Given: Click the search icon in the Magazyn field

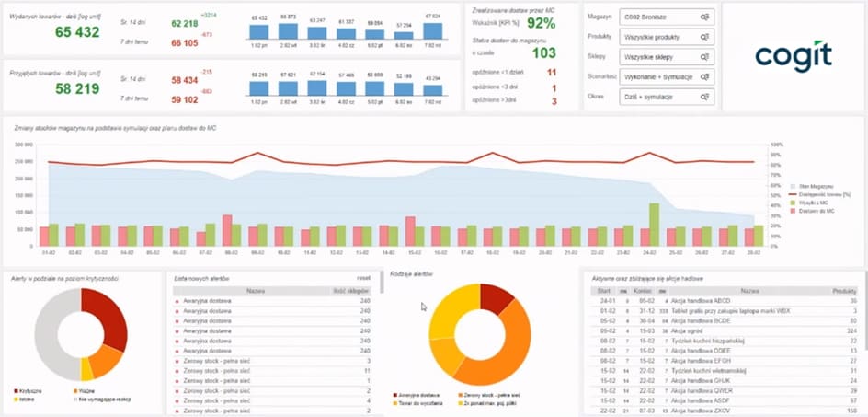Looking at the screenshot, I should click(704, 17).
